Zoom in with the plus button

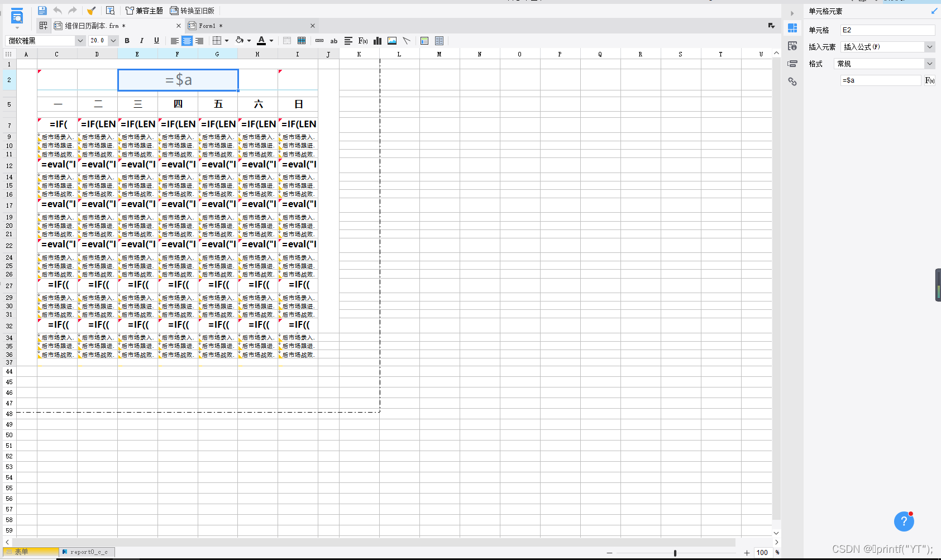(747, 553)
